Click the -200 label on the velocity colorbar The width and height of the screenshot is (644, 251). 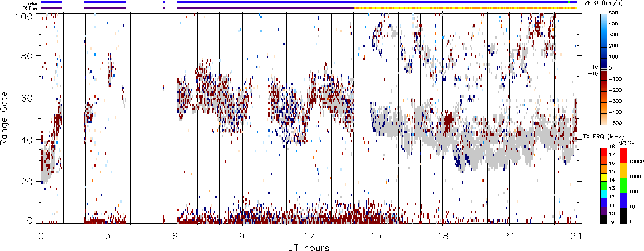coord(616,90)
